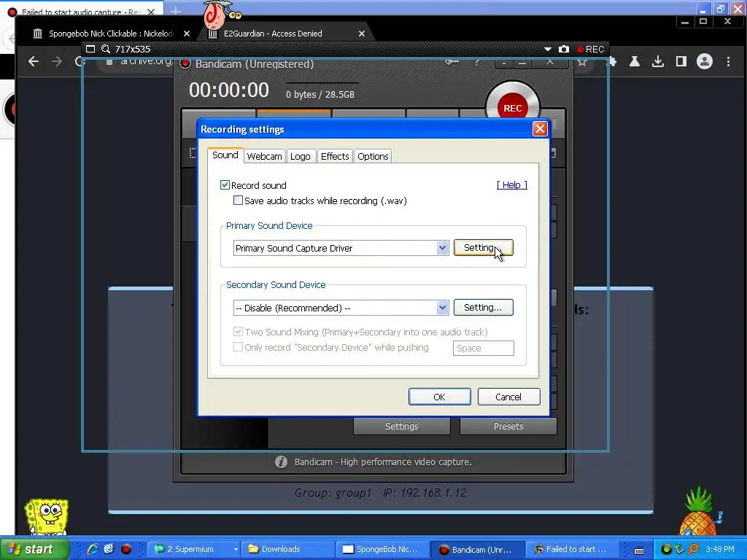
Task: Switch to the Logo tab
Action: [x=300, y=156]
